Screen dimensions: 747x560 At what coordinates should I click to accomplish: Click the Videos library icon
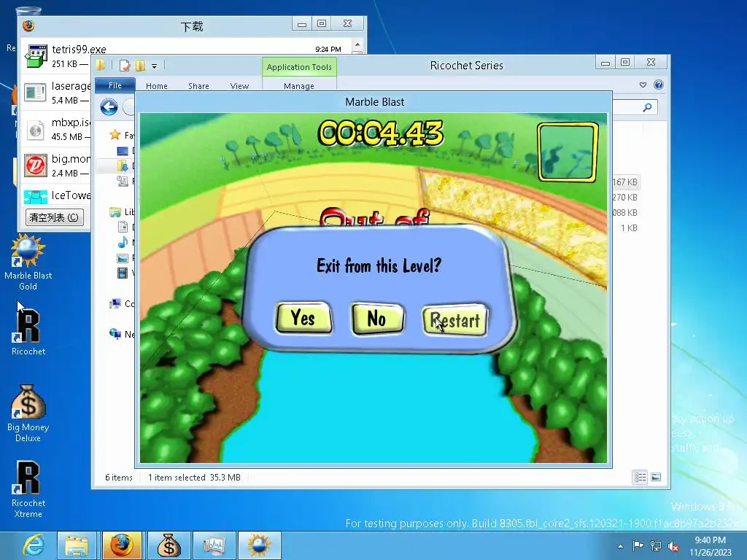[x=123, y=273]
